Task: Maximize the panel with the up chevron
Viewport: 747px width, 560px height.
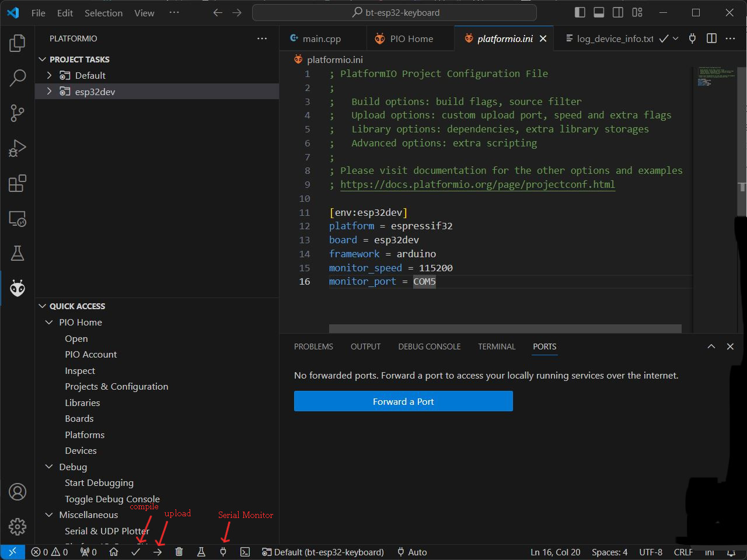Action: tap(711, 346)
